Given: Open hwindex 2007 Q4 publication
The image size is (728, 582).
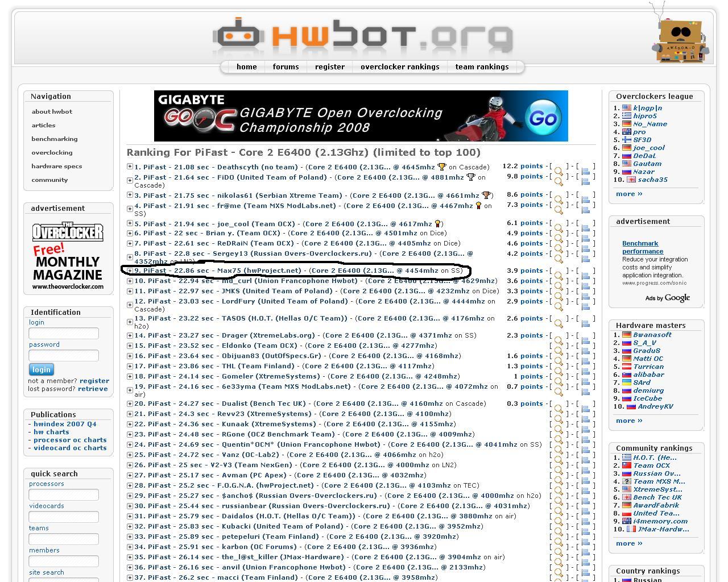Looking at the screenshot, I should click(65, 424).
